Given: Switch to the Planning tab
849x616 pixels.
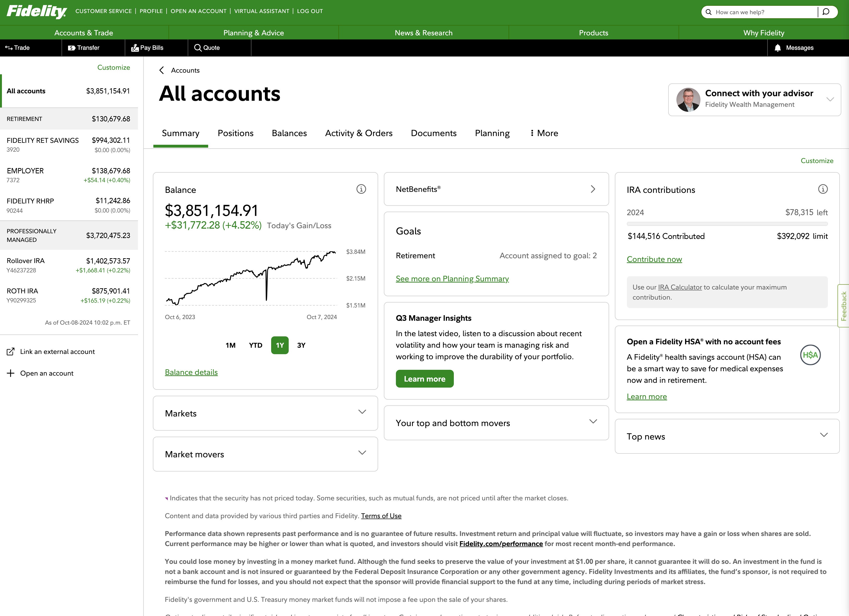Looking at the screenshot, I should 492,133.
